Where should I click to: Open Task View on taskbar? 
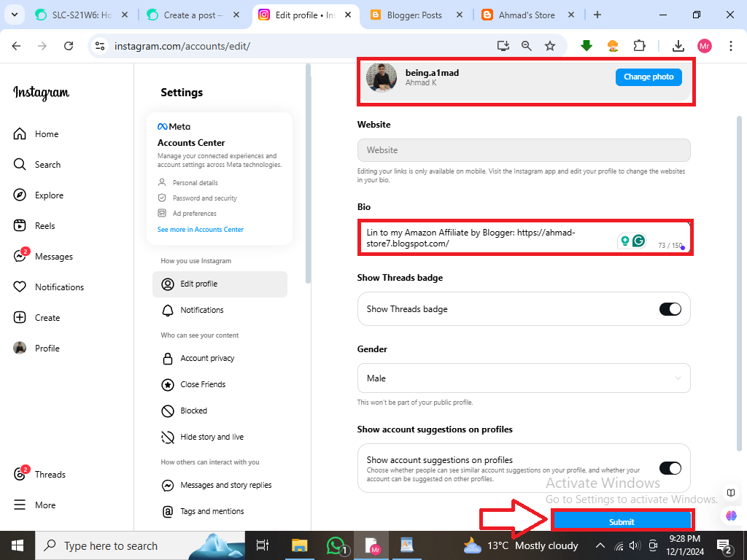[263, 545]
